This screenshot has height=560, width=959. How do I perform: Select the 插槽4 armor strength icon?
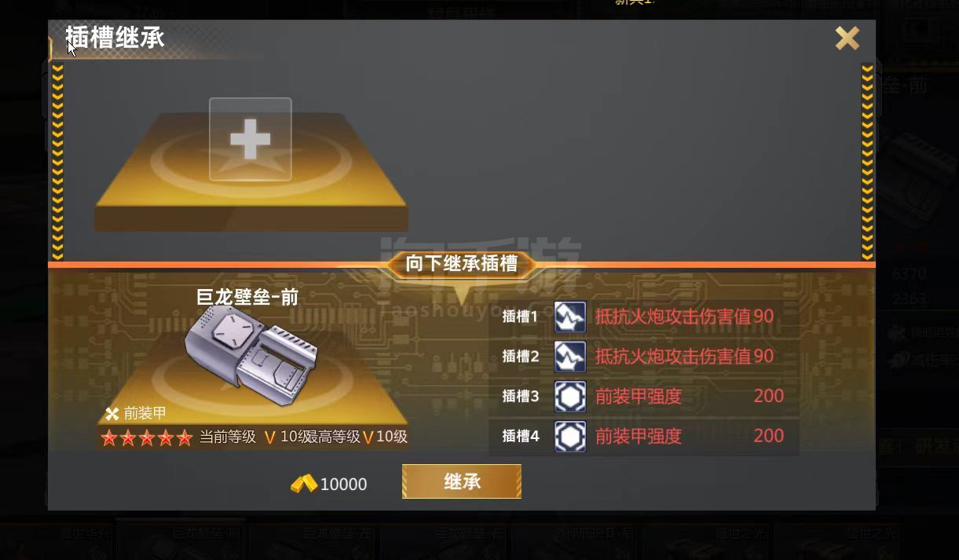(570, 436)
